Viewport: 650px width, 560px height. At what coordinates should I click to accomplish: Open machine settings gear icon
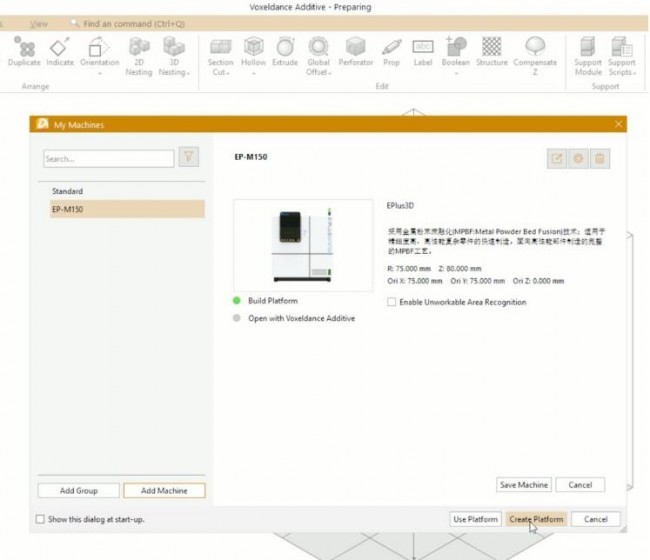click(x=579, y=159)
